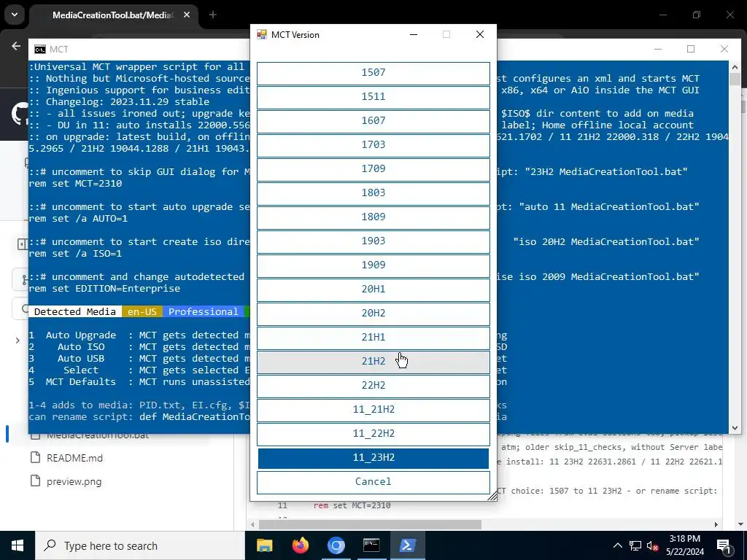Pick version 1607 from the list
Screen dimensions: 747x560
coord(373,122)
